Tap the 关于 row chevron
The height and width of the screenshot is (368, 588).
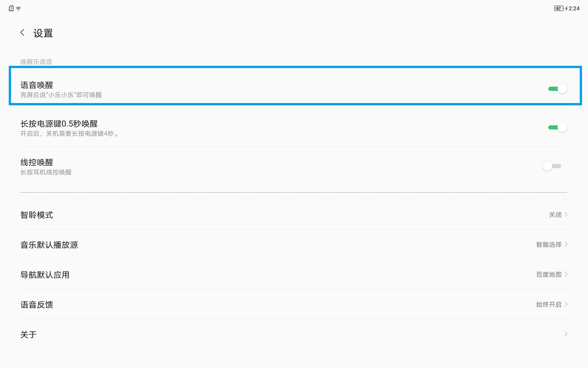(566, 334)
